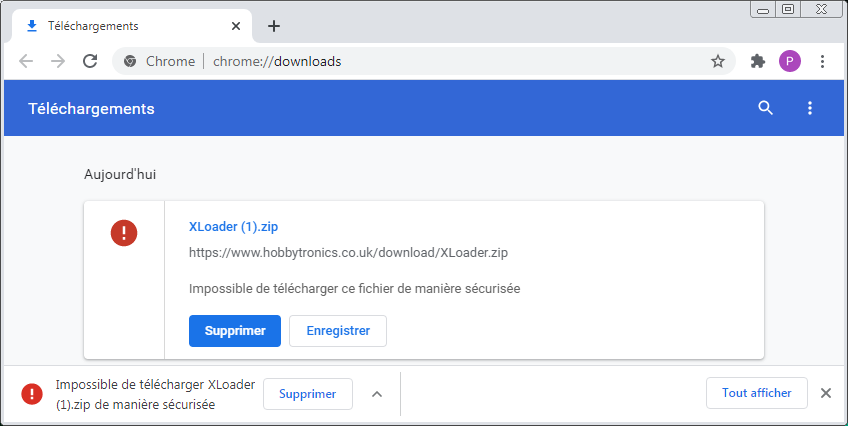The image size is (848, 426).
Task: Expand download options chevron in the bottom bar
Action: [377, 394]
